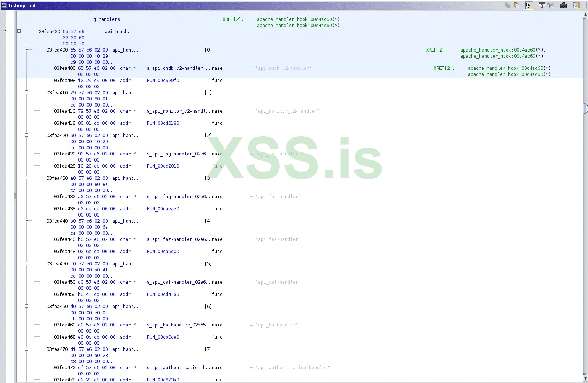
Task: Select address 03fea458 in the listing
Action: point(65,294)
